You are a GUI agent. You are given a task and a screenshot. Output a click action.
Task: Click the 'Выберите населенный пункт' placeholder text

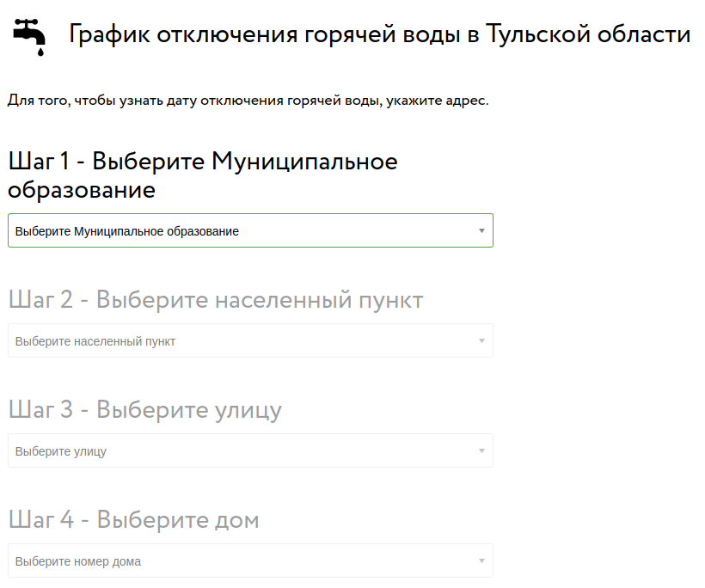(x=95, y=341)
